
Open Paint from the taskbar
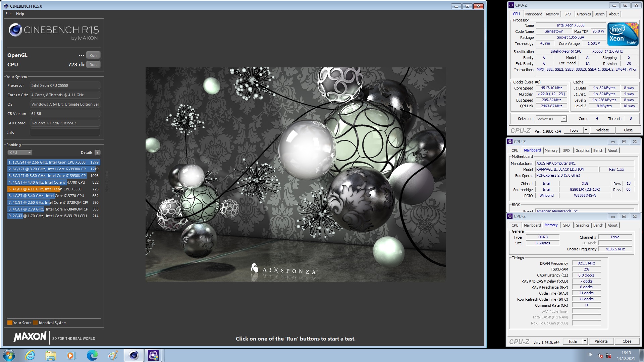[x=113, y=355]
